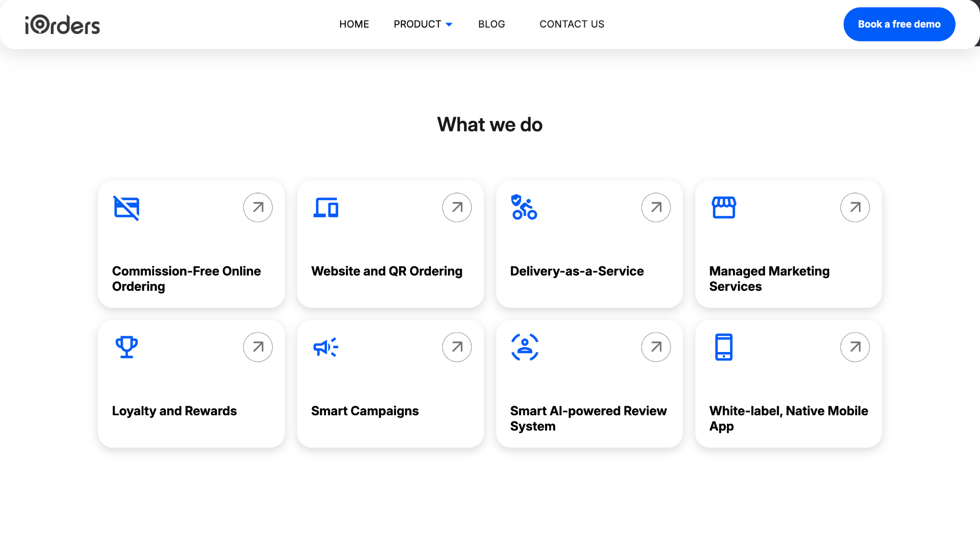Click the megaphone icon for Smart Campaigns

326,347
